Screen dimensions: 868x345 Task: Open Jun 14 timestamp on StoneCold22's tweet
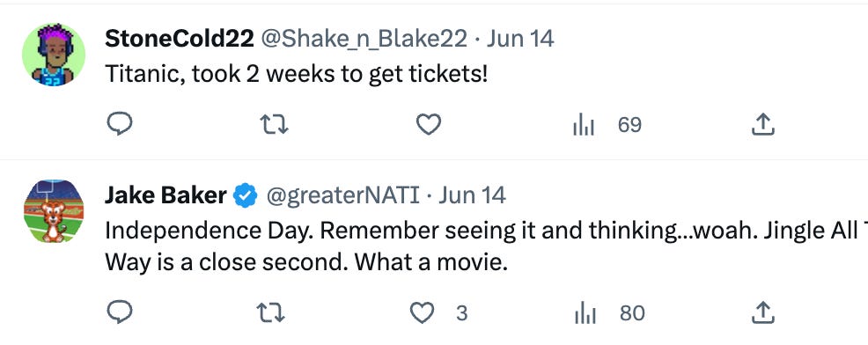pos(519,39)
